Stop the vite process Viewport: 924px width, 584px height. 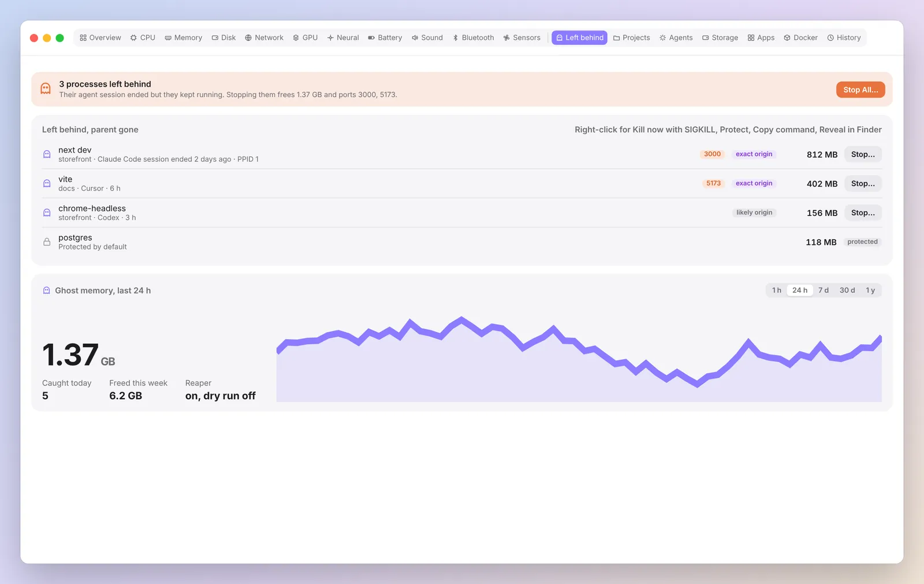[x=863, y=184]
